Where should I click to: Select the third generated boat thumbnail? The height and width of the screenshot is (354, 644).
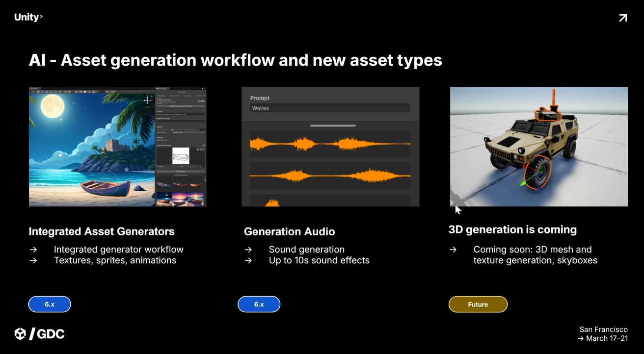(196, 185)
